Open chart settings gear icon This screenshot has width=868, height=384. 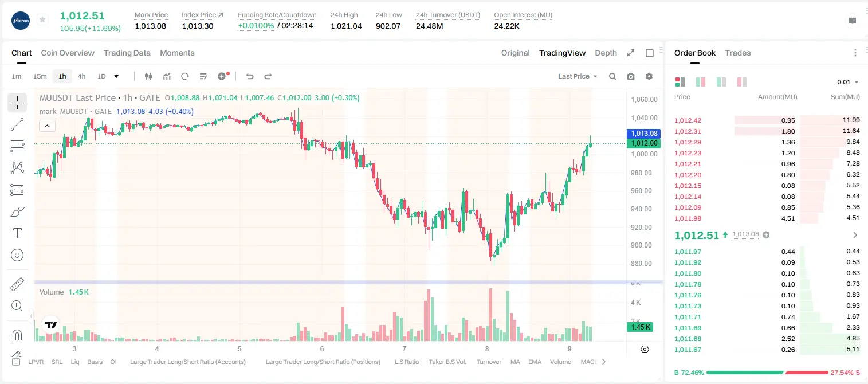pyautogui.click(x=649, y=76)
